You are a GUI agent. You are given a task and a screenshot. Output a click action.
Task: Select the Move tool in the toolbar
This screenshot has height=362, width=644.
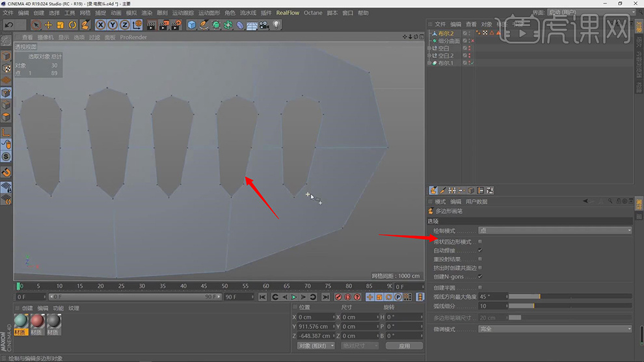pos(49,25)
